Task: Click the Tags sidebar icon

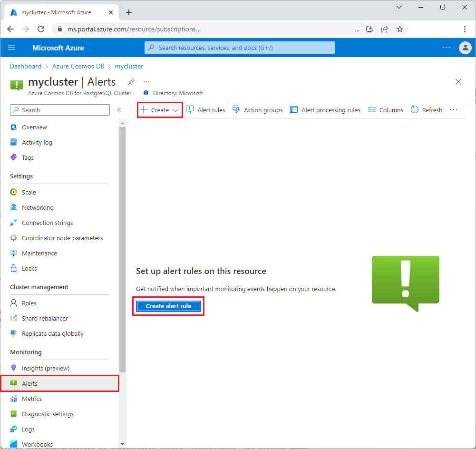Action: [x=15, y=157]
